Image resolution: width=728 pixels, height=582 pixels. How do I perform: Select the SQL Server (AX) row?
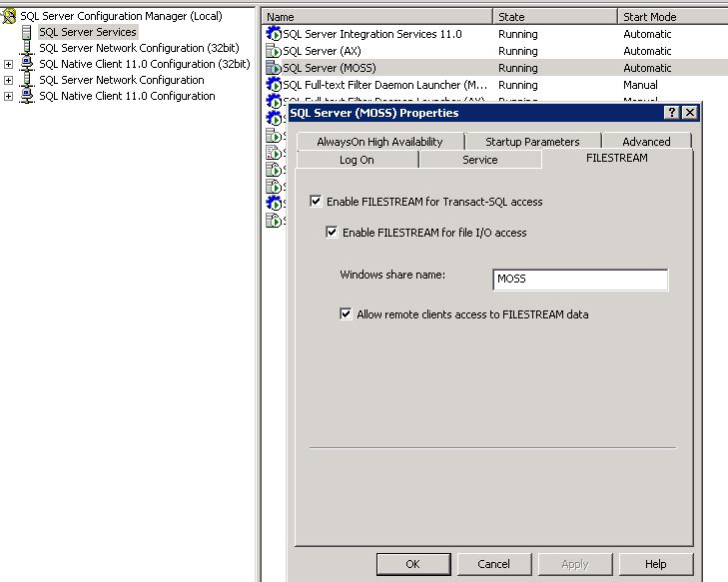tap(495, 51)
